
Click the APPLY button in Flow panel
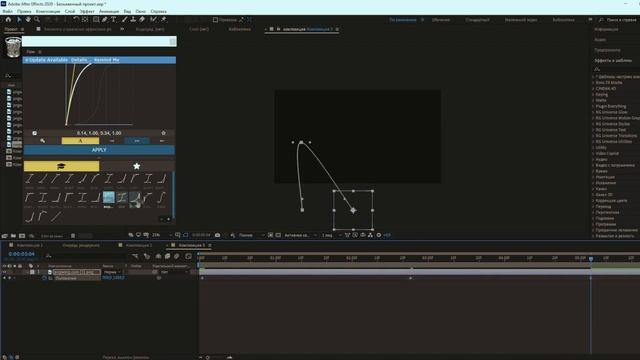(99, 150)
